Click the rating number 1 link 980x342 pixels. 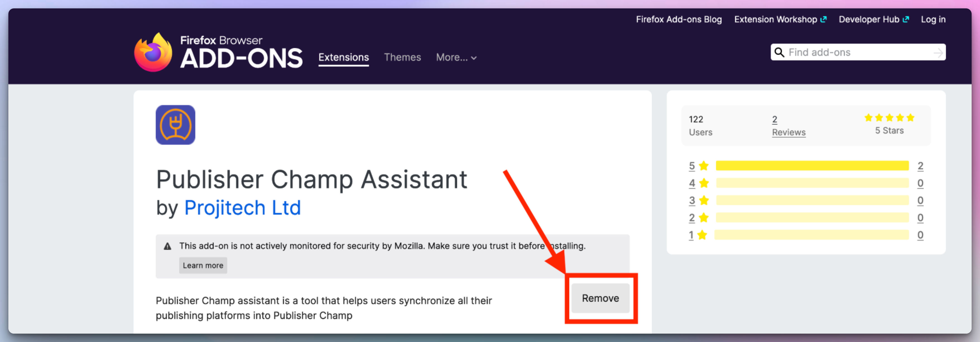(691, 235)
